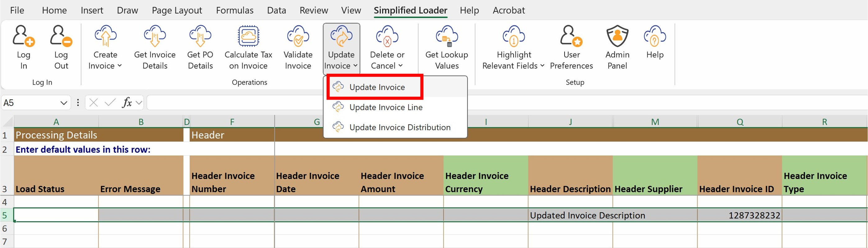Image resolution: width=868 pixels, height=248 pixels.
Task: Switch to the View tab
Action: click(351, 11)
